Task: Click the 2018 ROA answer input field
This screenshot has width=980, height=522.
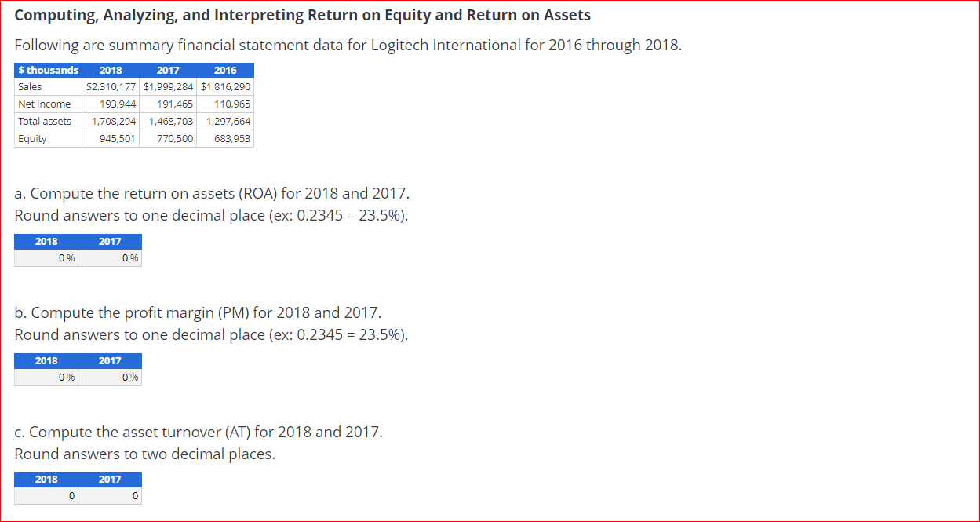Action: (46, 257)
